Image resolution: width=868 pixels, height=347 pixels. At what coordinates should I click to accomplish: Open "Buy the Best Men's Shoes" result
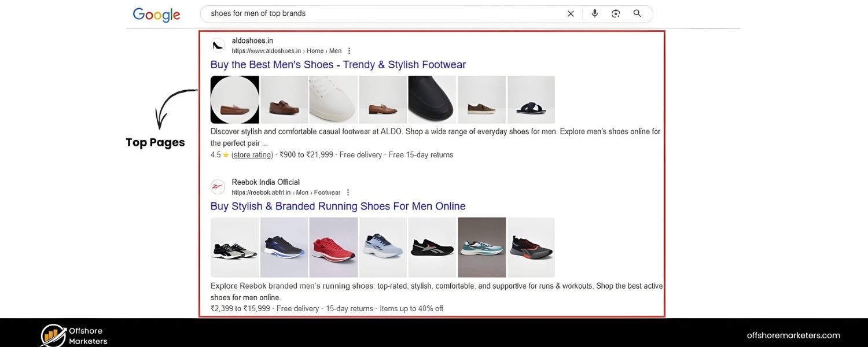pos(338,64)
